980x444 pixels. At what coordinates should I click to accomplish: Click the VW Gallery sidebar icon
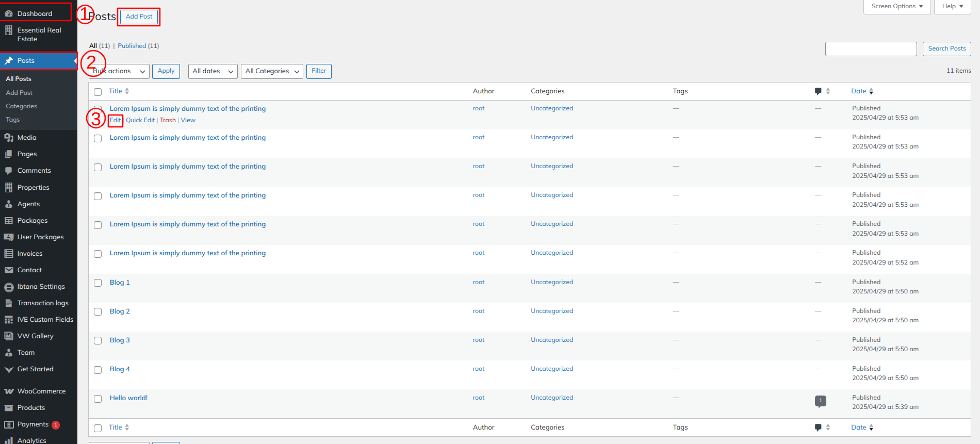(9, 336)
